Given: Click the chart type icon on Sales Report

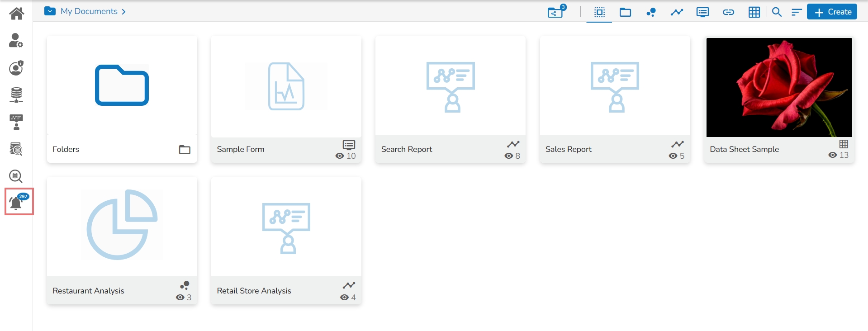Looking at the screenshot, I should [x=678, y=144].
